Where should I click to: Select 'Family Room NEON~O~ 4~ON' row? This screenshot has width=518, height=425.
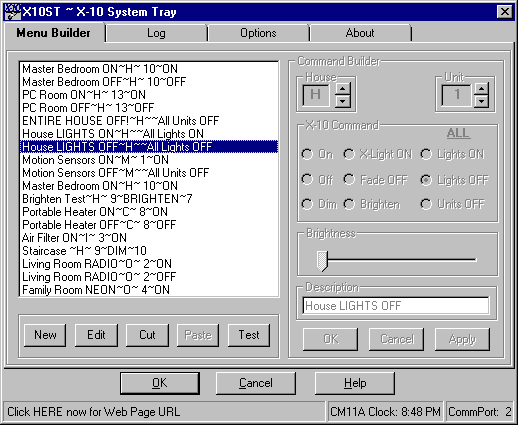[x=149, y=290]
